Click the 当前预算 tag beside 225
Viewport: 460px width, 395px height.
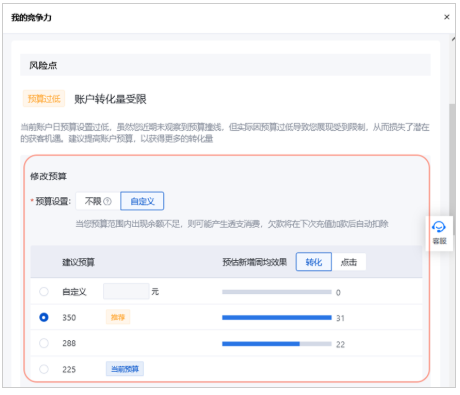click(x=125, y=369)
